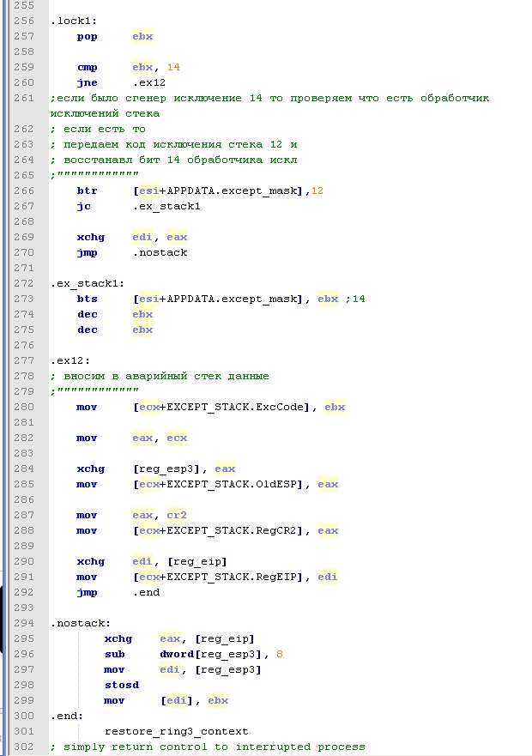
Task: Click the restore_ring3_context macro call
Action: coord(176,731)
